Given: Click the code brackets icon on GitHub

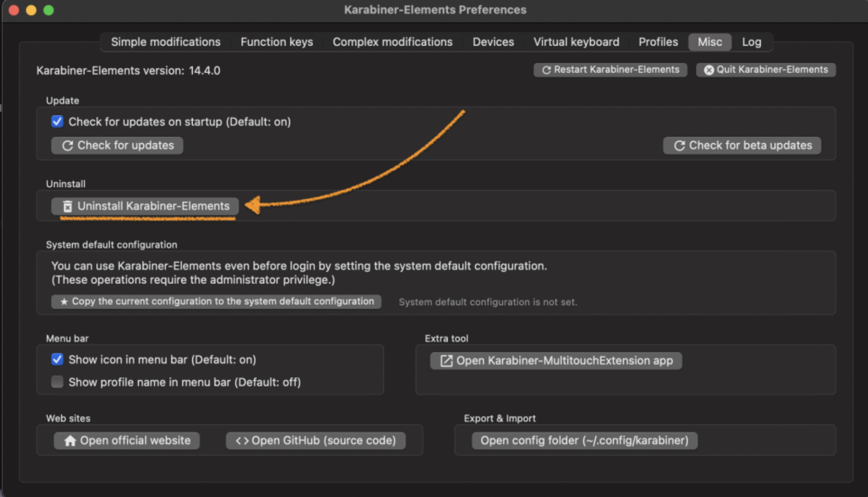Looking at the screenshot, I should 242,441.
